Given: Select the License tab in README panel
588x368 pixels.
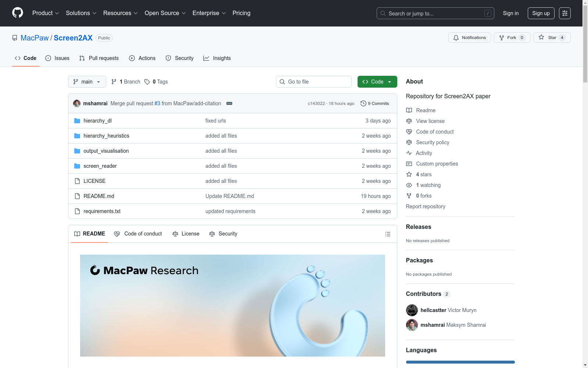Looking at the screenshot, I should coord(186,234).
